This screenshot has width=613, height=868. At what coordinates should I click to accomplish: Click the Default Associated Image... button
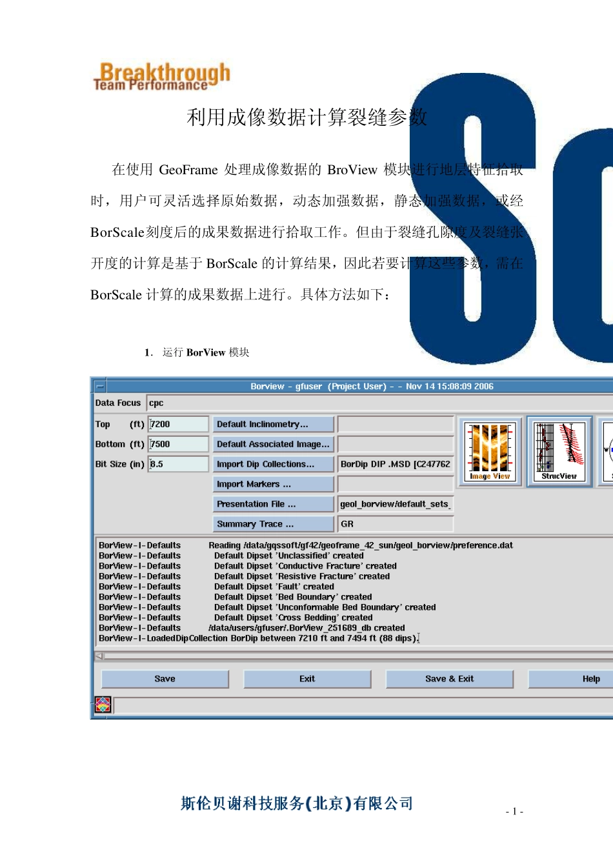tap(274, 444)
